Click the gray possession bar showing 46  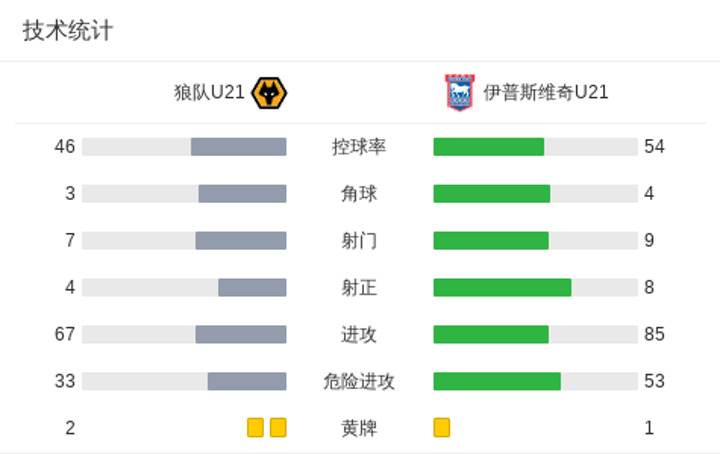239,147
